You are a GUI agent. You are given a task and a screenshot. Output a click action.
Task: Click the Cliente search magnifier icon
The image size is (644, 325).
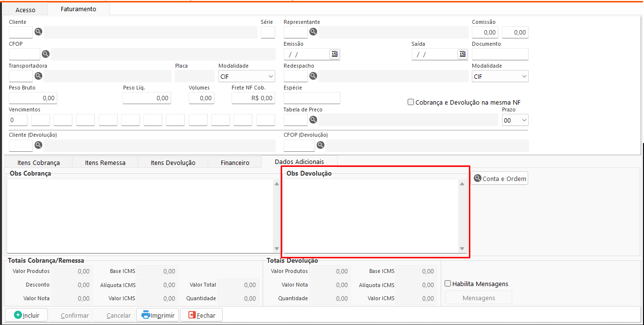pyautogui.click(x=38, y=32)
